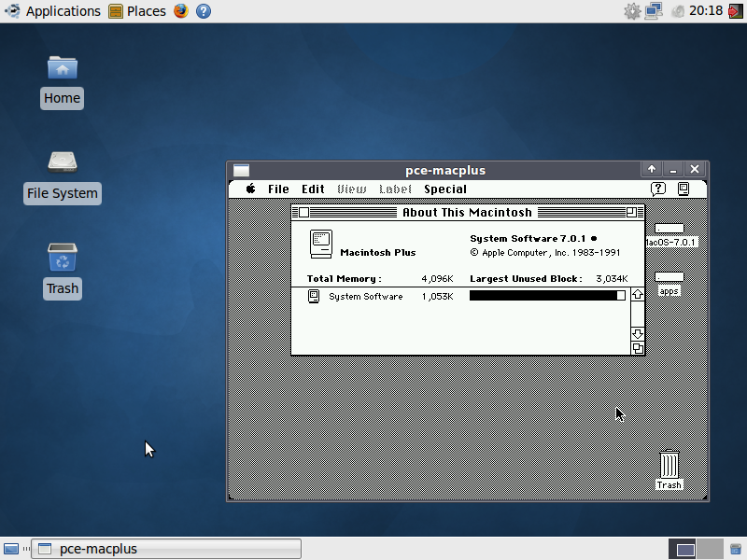
Task: Click the System Software memory usage bar
Action: tap(547, 296)
